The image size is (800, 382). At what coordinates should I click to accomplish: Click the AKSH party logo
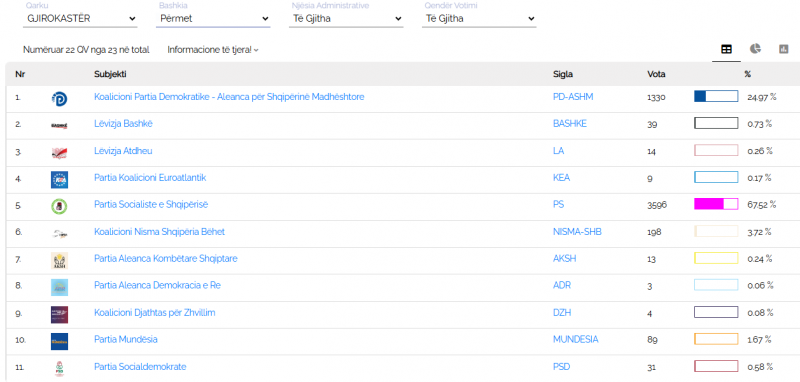(x=59, y=261)
